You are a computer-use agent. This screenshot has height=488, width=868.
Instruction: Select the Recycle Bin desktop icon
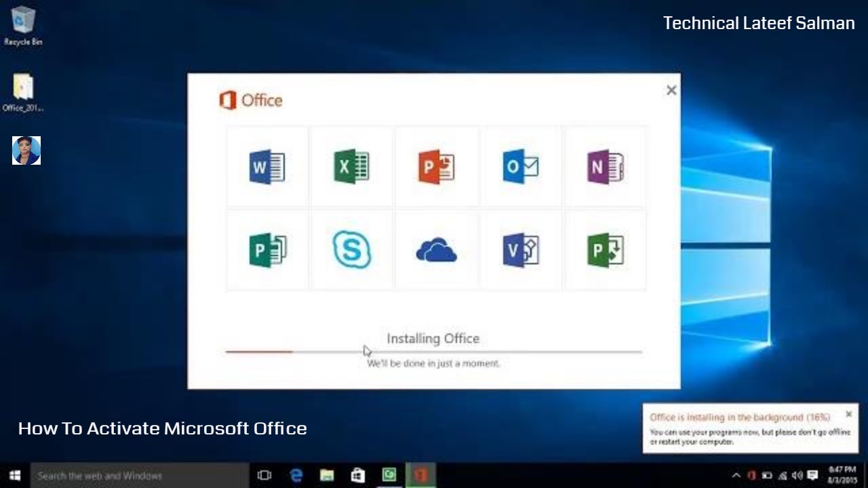click(23, 26)
